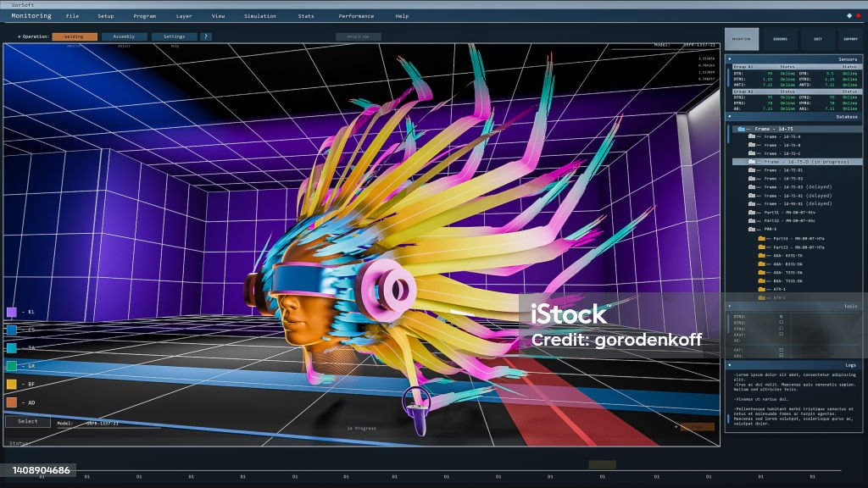Collapse the PAA-1 folder node

click(x=752, y=229)
